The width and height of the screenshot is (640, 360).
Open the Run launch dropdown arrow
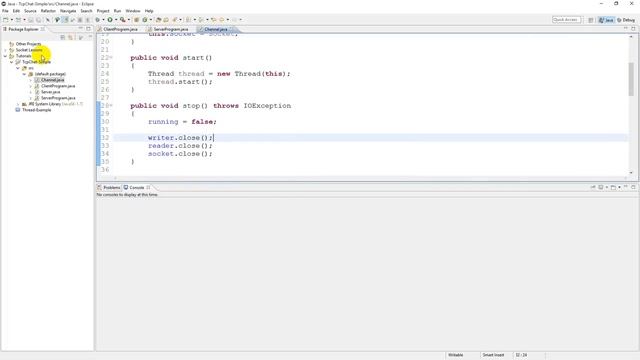pos(116,20)
